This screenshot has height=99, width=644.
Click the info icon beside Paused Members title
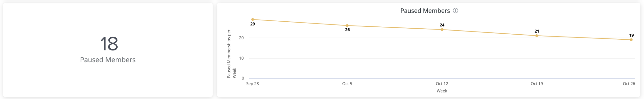456,11
